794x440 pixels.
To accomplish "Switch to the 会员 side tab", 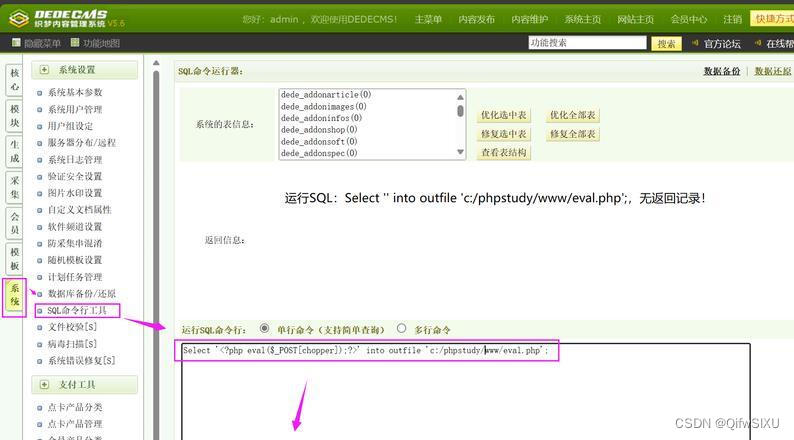I will coord(14,223).
